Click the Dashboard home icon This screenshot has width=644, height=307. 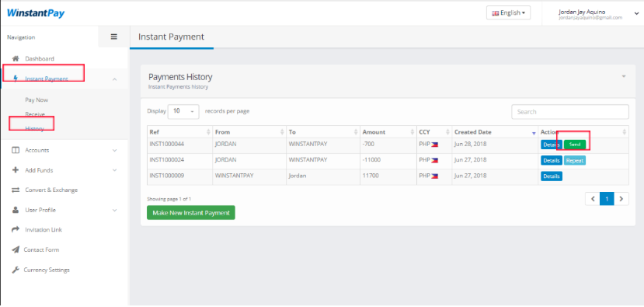tap(16, 58)
